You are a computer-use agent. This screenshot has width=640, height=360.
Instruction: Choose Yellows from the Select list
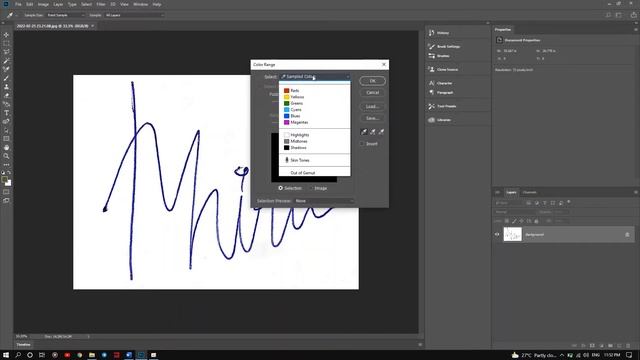pyautogui.click(x=314, y=97)
